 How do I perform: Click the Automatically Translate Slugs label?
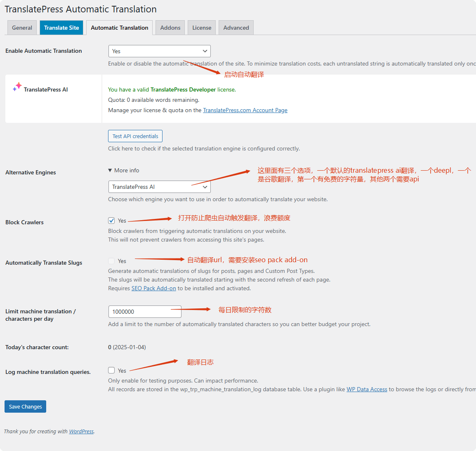[44, 263]
